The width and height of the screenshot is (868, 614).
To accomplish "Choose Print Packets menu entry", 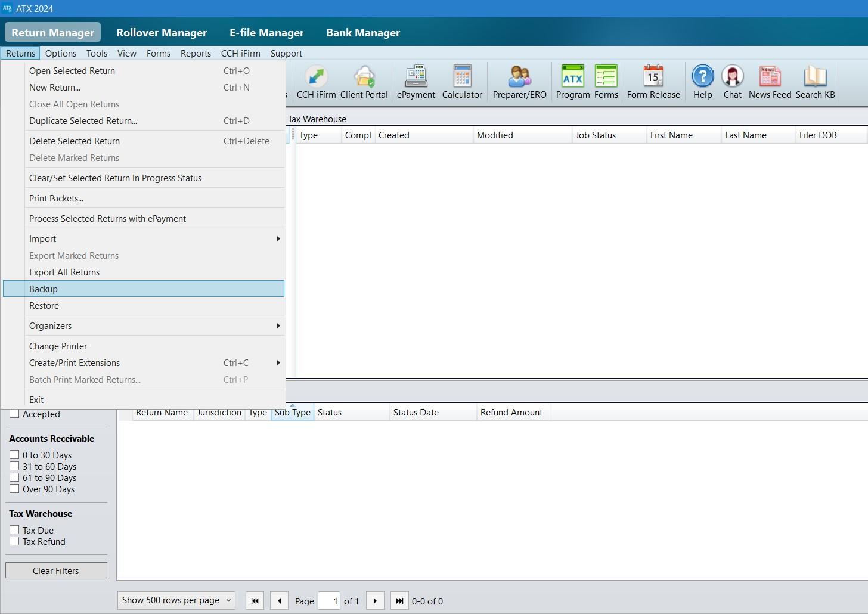I will tap(144, 198).
